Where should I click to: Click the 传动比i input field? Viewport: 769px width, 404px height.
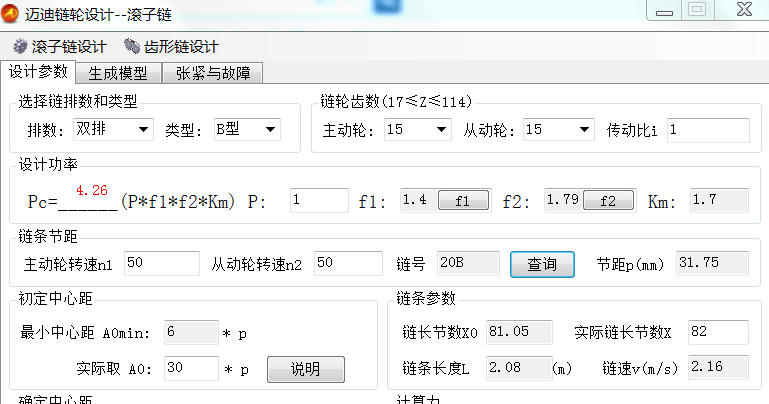(708, 130)
